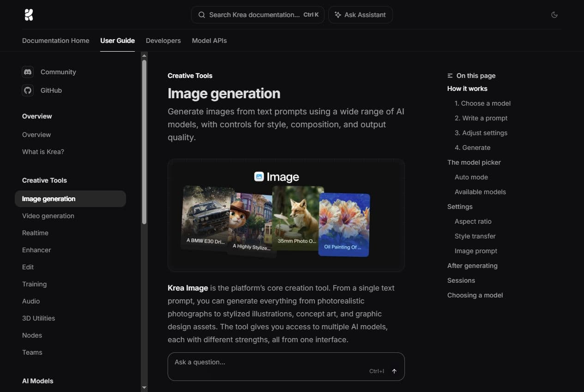Open Overview page in sidebar
This screenshot has height=392, width=584.
(x=36, y=135)
